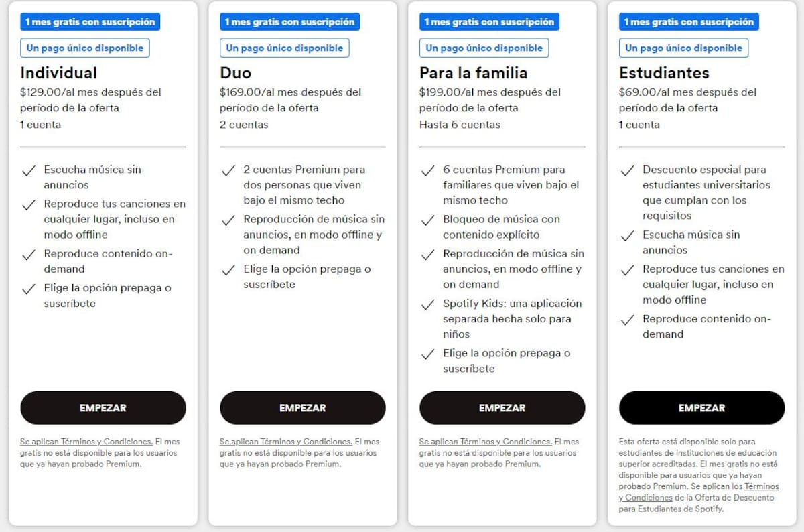Open Términos y Condiciones link under Duo
Viewport: 804px width, 532px height.
click(286, 442)
